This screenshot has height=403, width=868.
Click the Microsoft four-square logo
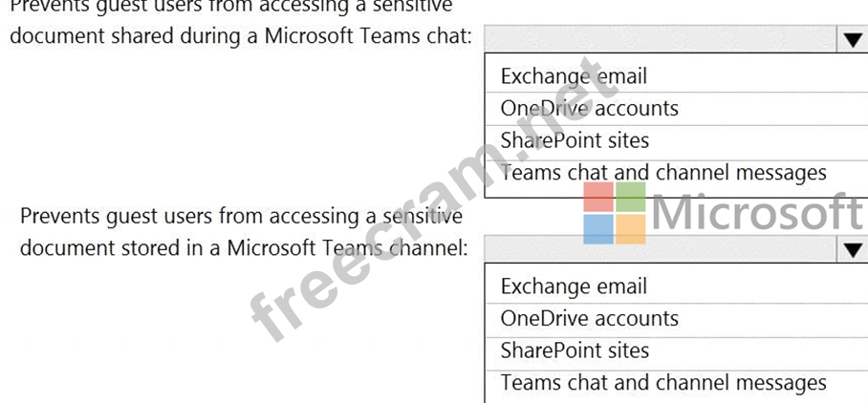pyautogui.click(x=615, y=213)
